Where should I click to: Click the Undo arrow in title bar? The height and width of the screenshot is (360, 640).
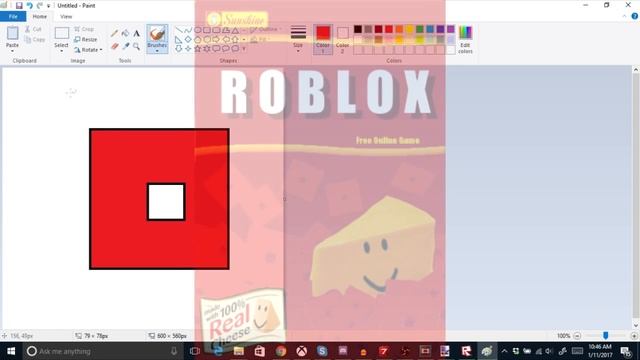(29, 6)
